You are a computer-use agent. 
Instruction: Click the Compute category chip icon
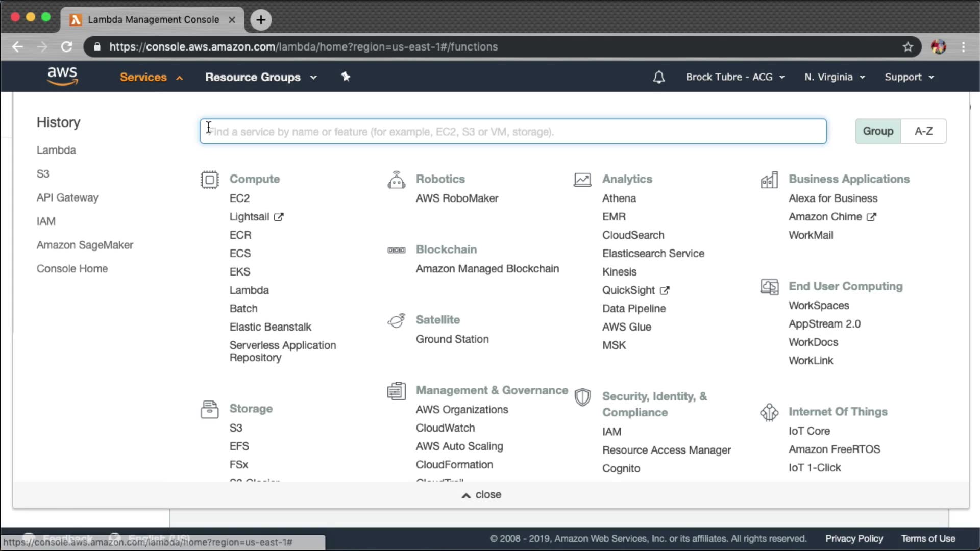click(x=209, y=180)
